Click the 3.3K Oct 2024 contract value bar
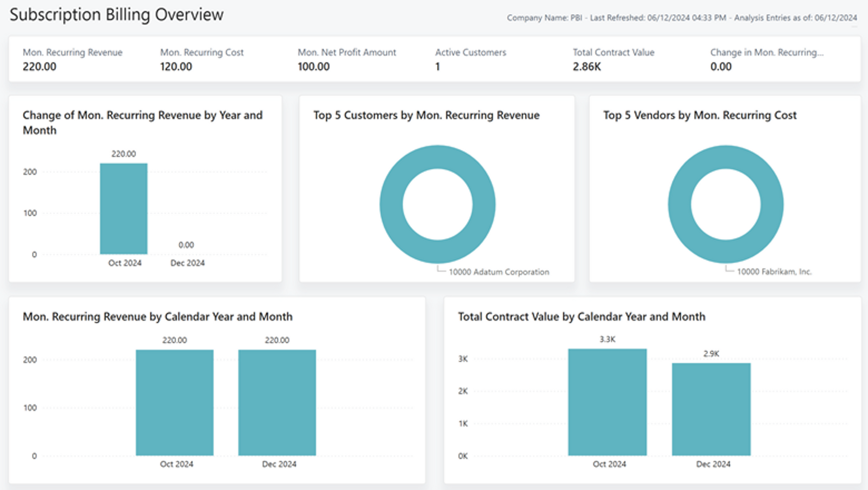Image resolution: width=868 pixels, height=490 pixels. coord(607,402)
